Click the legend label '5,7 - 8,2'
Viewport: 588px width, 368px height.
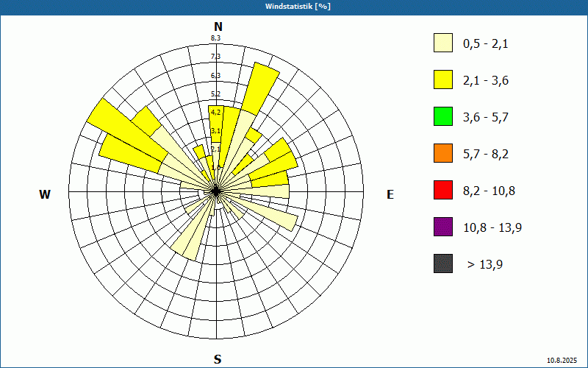point(486,155)
